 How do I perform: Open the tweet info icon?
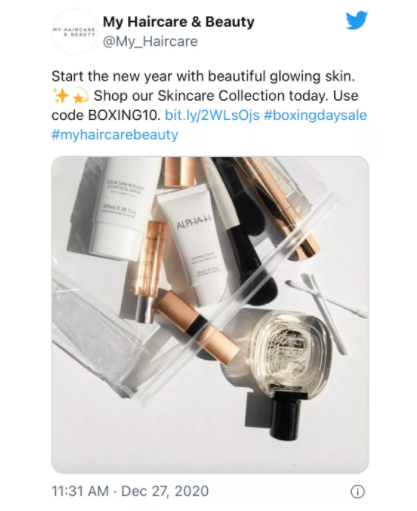358,491
